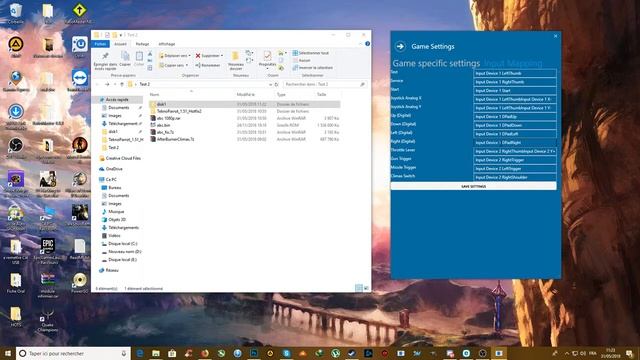Open Creative Cloud Files in sidebar
Screen dimensions: 640x360
pyautogui.click(x=120, y=158)
